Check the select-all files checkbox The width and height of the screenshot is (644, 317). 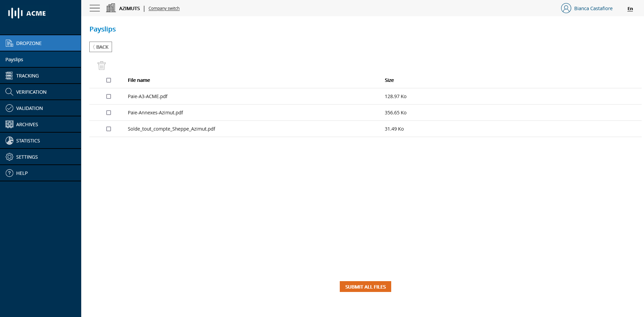point(108,80)
